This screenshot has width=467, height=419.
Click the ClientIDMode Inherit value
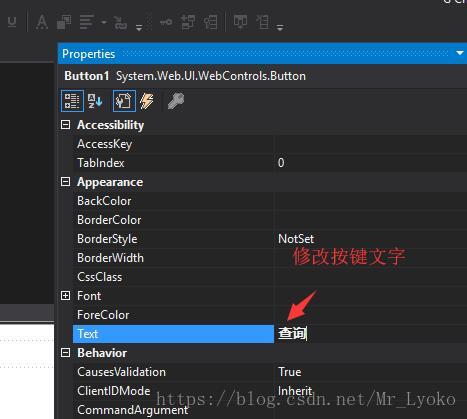tap(295, 391)
